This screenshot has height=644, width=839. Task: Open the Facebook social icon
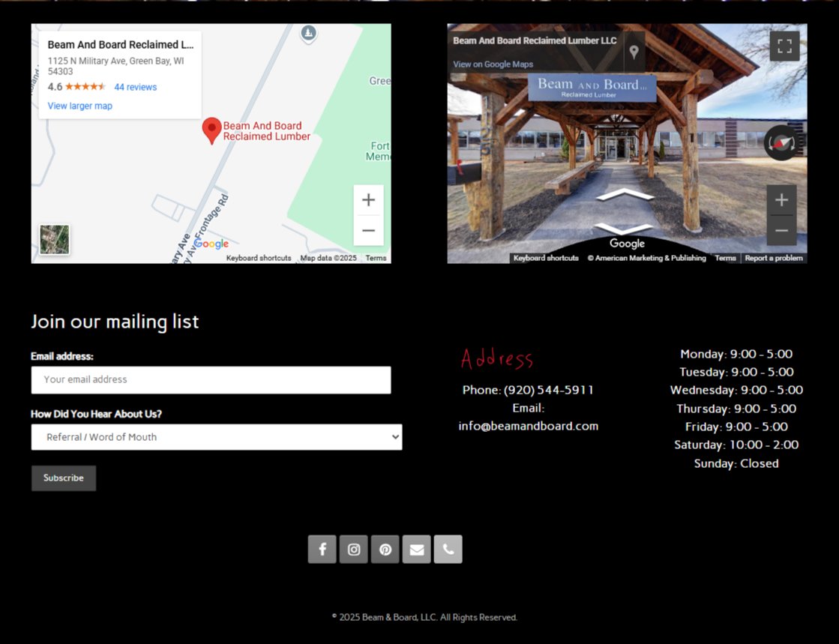coord(322,550)
